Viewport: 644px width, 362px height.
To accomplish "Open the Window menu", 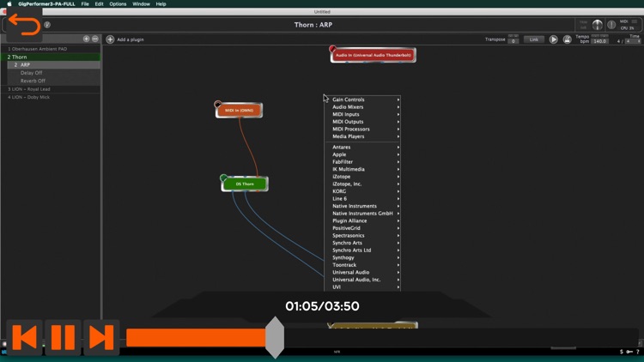I will pyautogui.click(x=141, y=3).
